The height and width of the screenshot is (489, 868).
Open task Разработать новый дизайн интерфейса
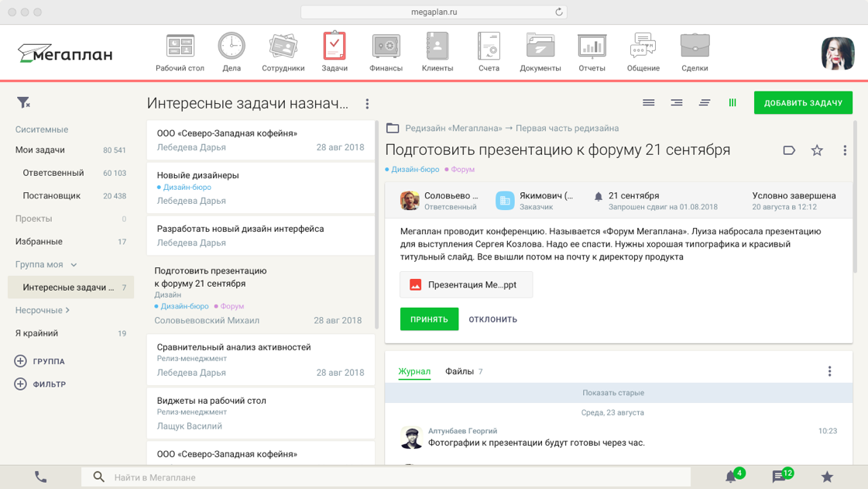click(x=261, y=236)
